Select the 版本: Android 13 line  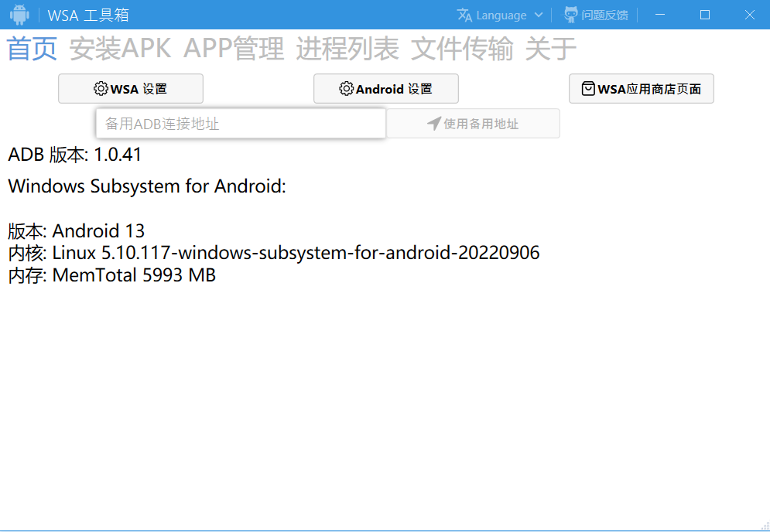point(77,230)
